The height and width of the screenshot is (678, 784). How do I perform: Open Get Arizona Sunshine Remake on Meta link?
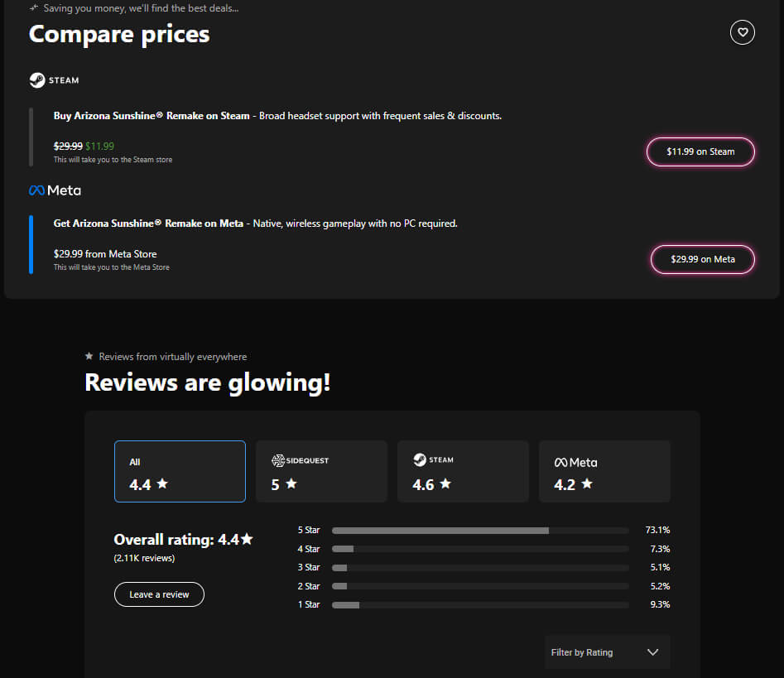(148, 224)
